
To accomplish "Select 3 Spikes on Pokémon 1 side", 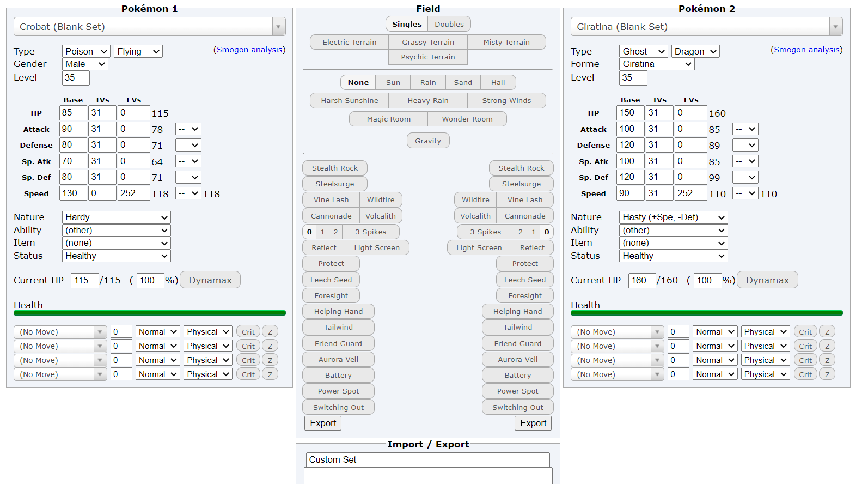I will pos(371,232).
